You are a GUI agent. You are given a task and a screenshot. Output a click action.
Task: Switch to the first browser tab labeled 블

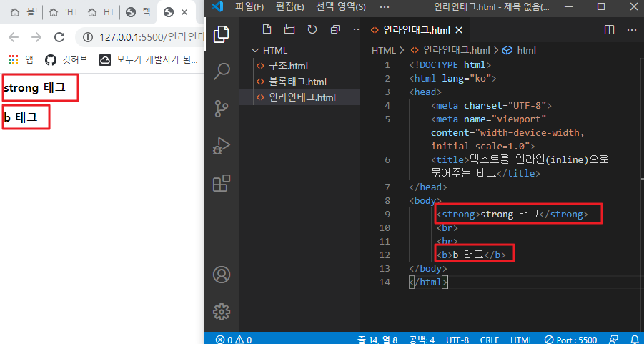(x=23, y=12)
